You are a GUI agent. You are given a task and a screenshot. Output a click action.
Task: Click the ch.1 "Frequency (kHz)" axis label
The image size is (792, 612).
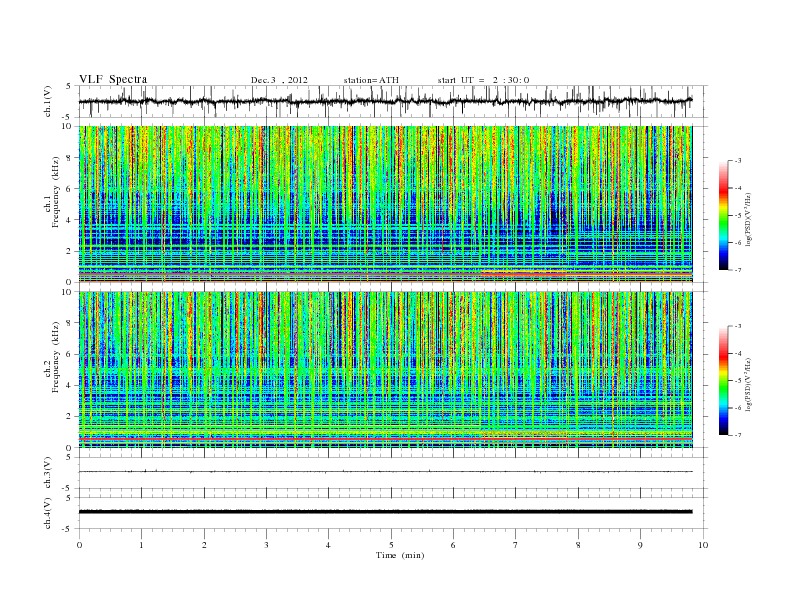(56, 192)
